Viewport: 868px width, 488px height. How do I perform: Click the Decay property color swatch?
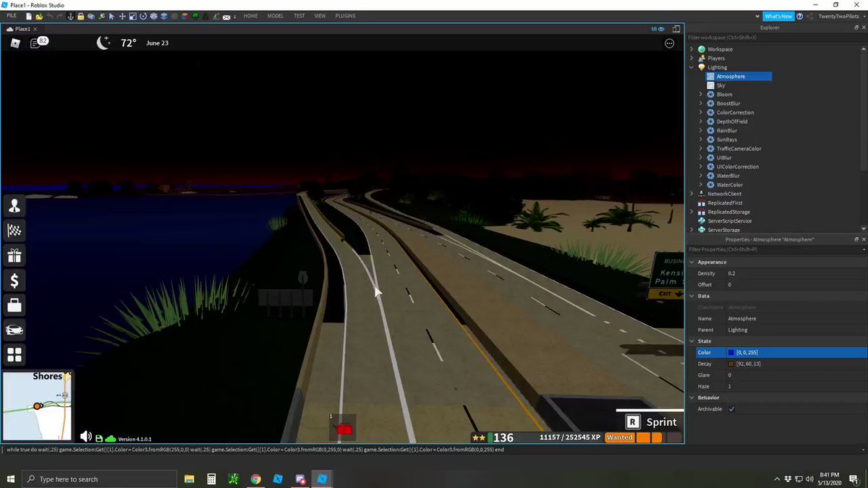(731, 364)
